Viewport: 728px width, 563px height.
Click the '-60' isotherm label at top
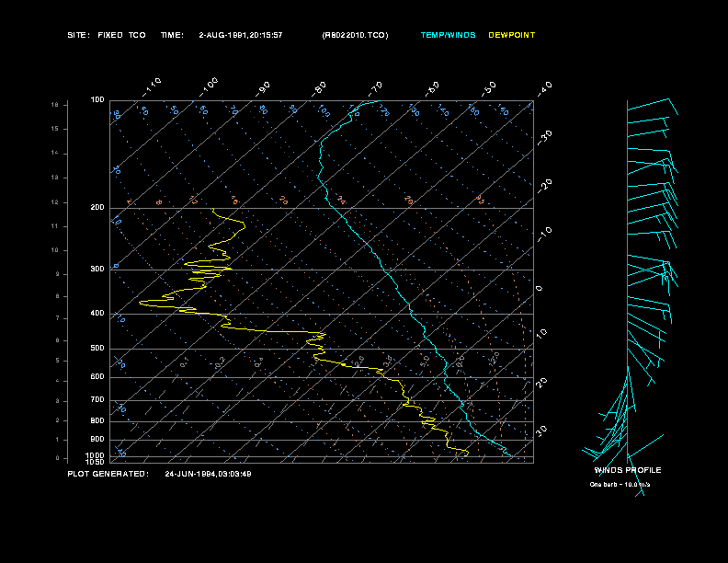tap(432, 89)
